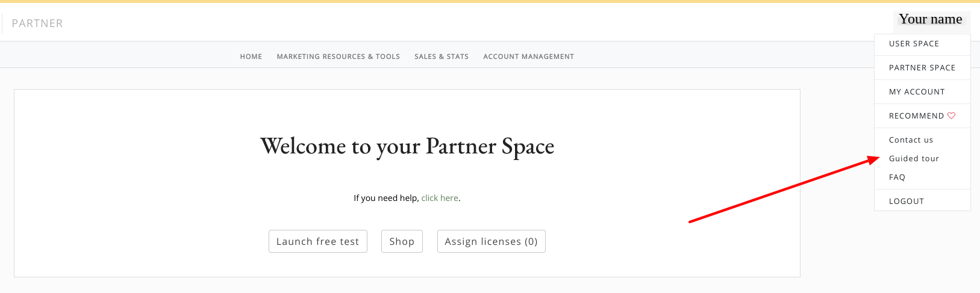The image size is (980, 293).
Task: Choose the Recommend menu entry text
Action: pyautogui.click(x=916, y=116)
